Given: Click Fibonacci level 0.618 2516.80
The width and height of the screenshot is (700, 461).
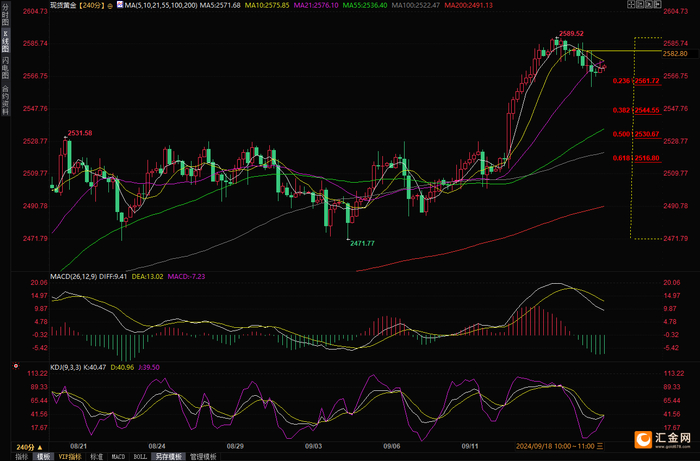Looking at the screenshot, I should point(636,158).
